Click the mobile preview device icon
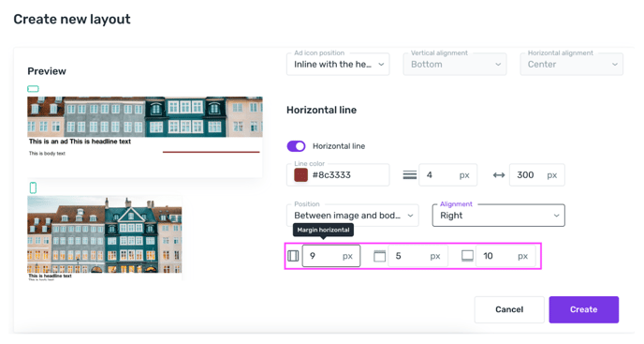Viewport: 644px width, 344px height. pyautogui.click(x=33, y=188)
